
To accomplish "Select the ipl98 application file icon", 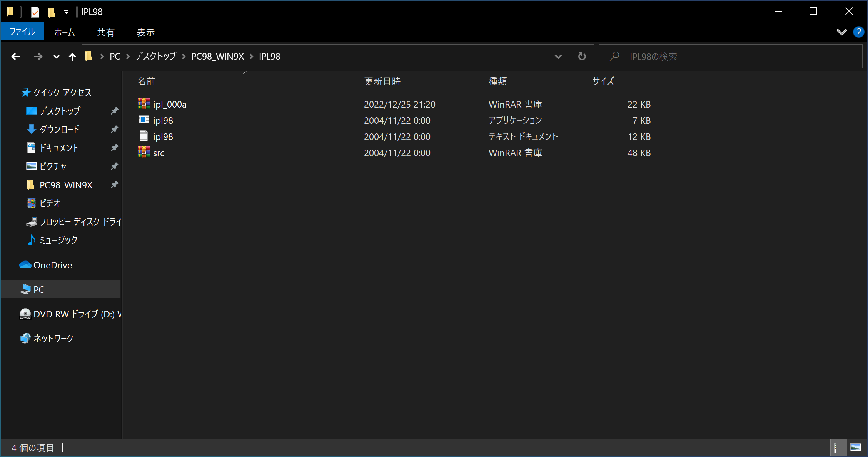I will click(144, 120).
